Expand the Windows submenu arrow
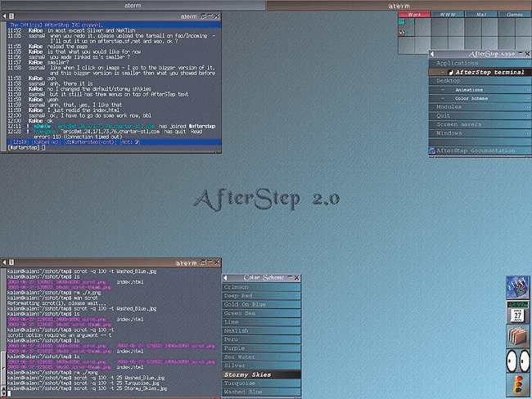This screenshot has width=532, height=399. [528, 133]
